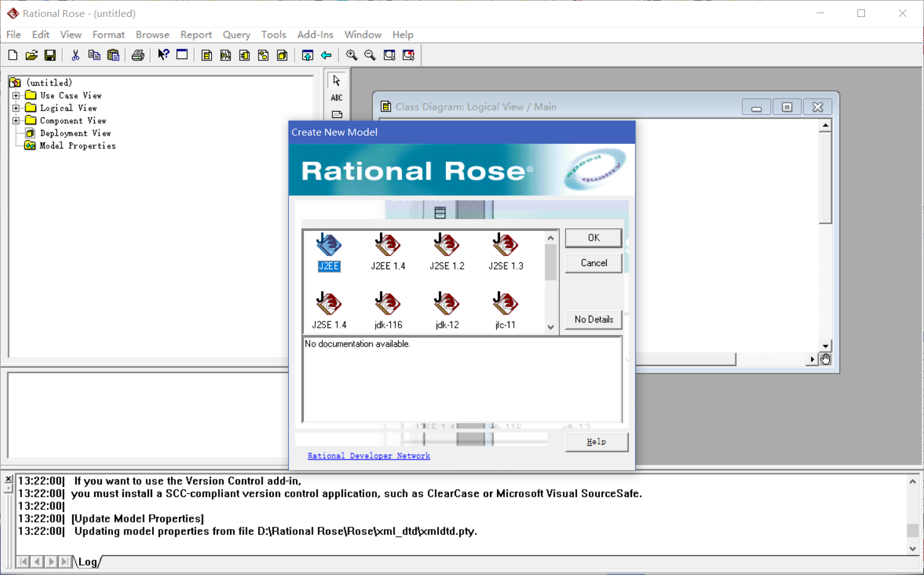Screen dimensions: 924x575
Task: Click the Cut scissors icon
Action: (x=75, y=55)
